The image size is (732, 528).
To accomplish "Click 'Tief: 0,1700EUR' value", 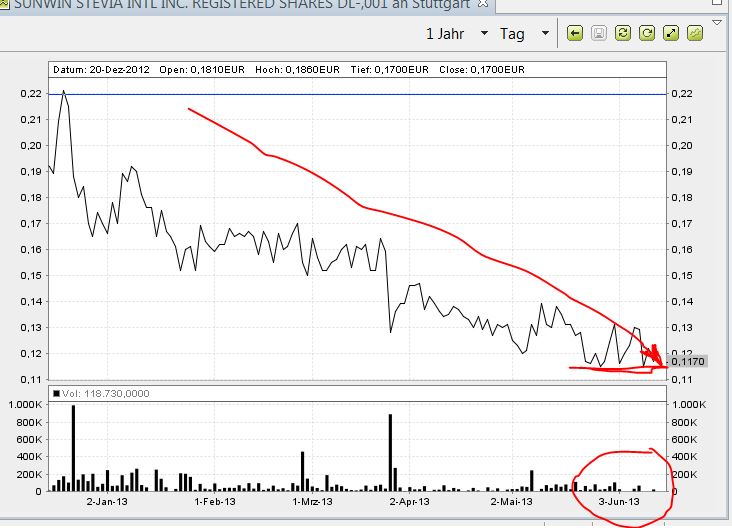I will [x=390, y=70].
